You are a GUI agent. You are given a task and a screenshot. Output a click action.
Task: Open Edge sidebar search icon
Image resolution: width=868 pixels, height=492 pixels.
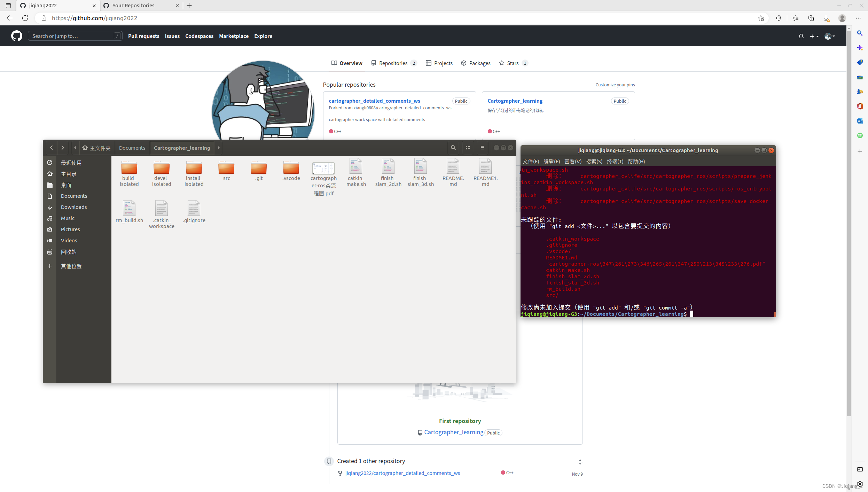click(x=860, y=33)
